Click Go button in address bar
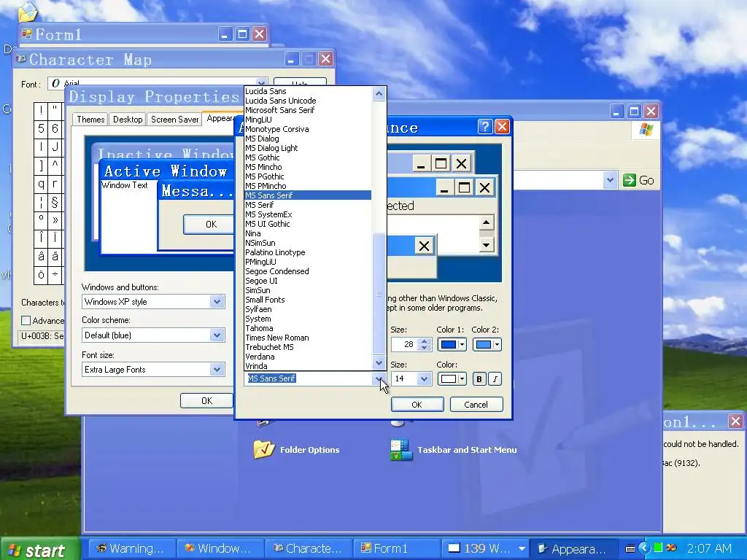The height and width of the screenshot is (560, 747). click(638, 180)
